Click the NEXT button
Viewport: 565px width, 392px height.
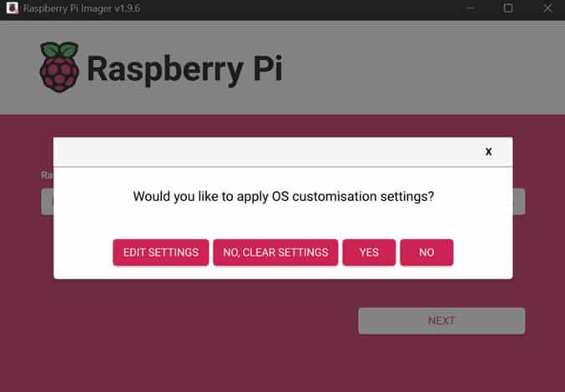point(441,321)
